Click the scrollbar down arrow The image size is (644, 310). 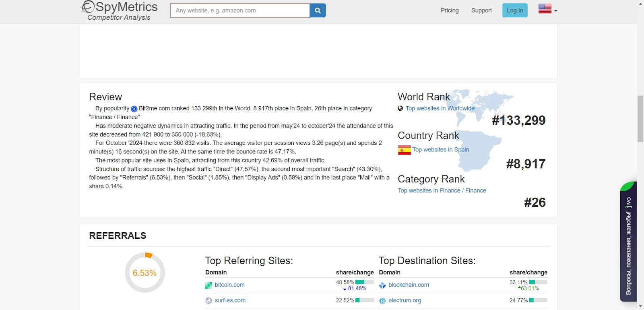click(x=640, y=306)
